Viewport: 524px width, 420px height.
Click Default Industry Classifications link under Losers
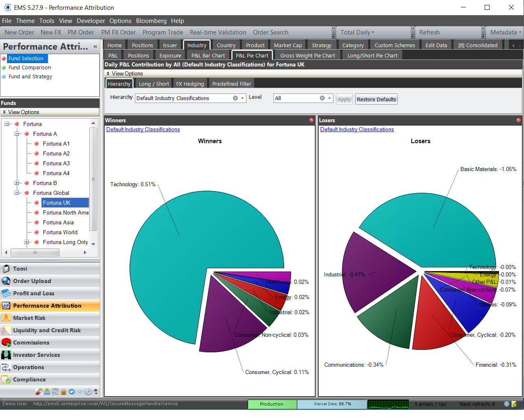tap(357, 130)
